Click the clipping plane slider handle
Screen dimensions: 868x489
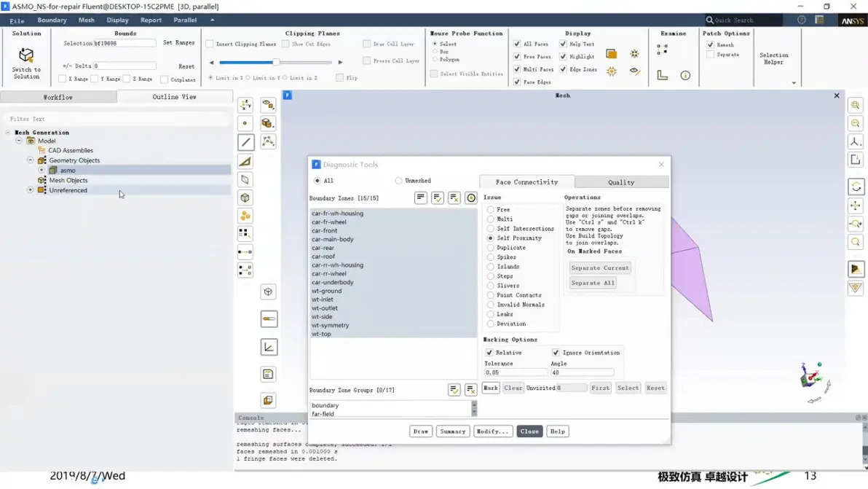275,62
